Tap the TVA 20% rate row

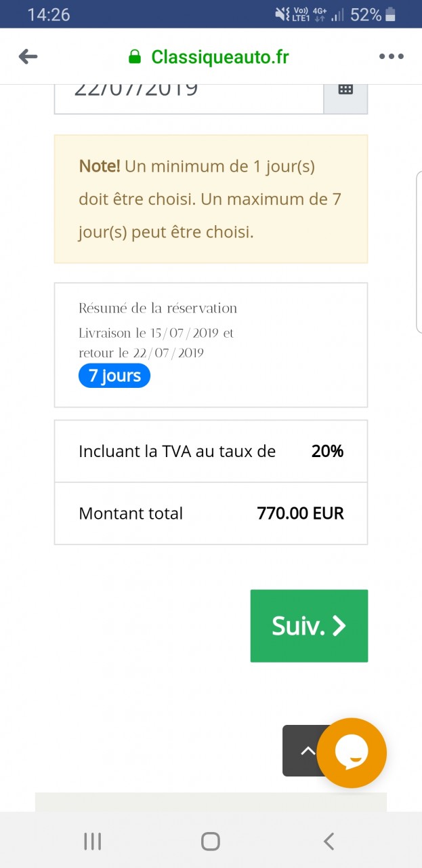pyautogui.click(x=211, y=452)
